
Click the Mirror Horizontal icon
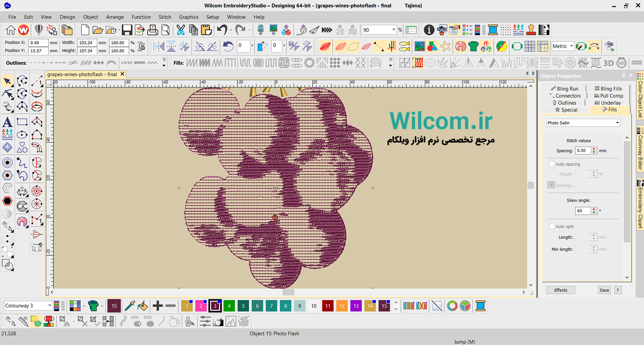159,46
